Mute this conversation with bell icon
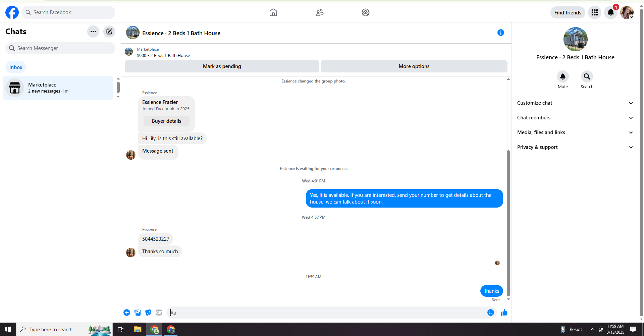 click(x=563, y=76)
